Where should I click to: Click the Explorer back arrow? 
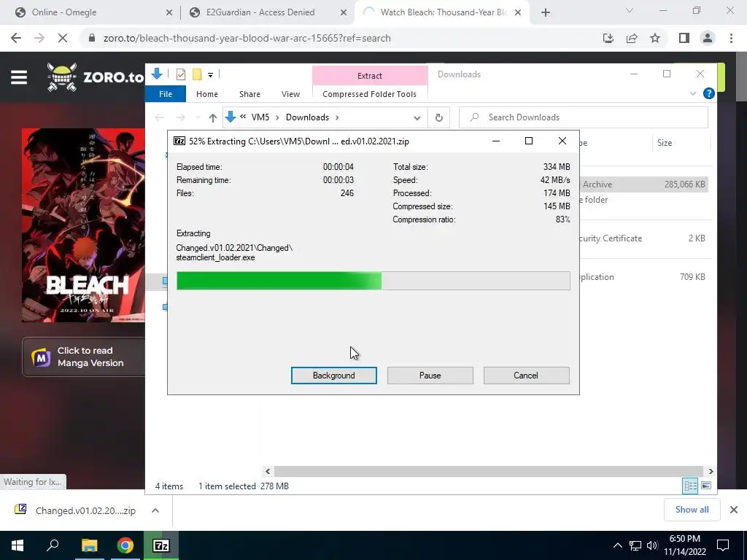(159, 117)
